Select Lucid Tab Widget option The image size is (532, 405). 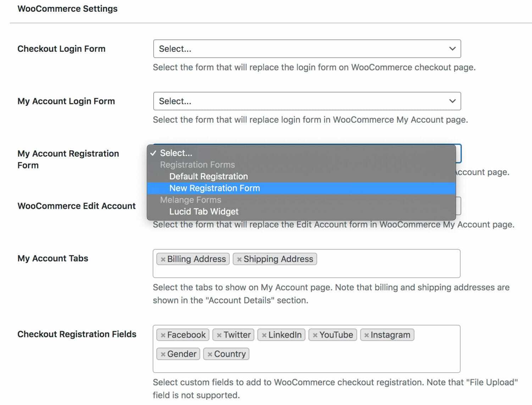301,212
